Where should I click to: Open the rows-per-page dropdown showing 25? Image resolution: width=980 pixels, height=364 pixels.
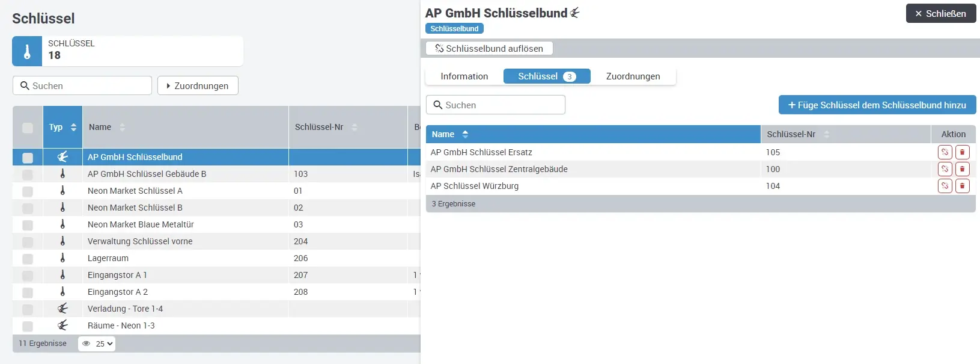(x=97, y=344)
